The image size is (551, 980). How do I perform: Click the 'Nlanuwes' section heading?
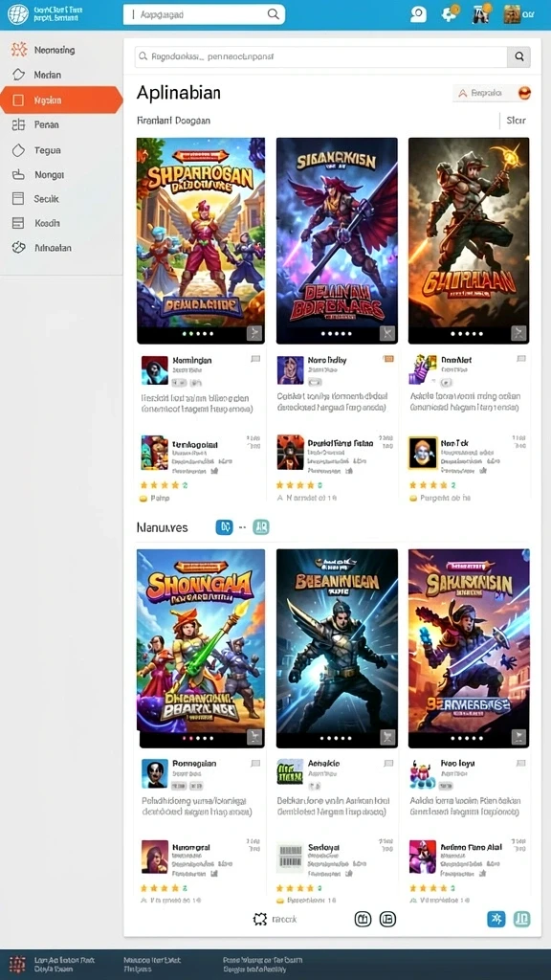point(162,527)
